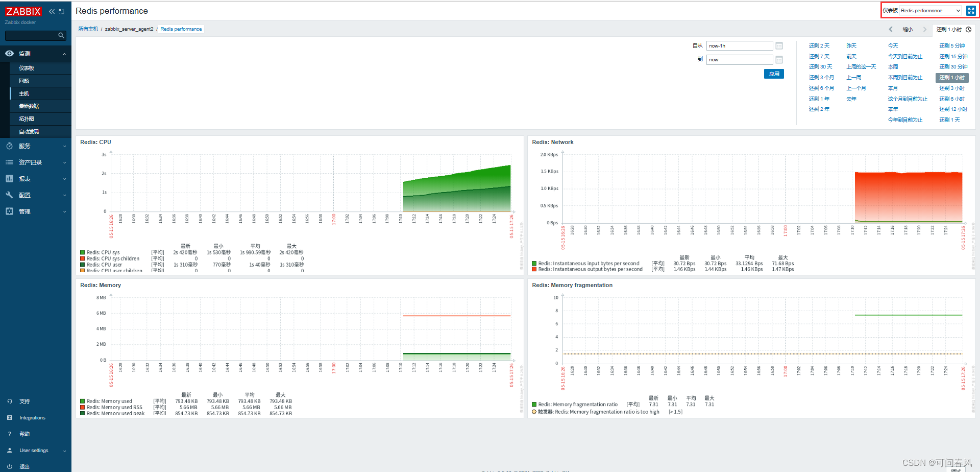Click the 帮助 question mark icon
The width and height of the screenshot is (980, 472).
[x=9, y=434]
